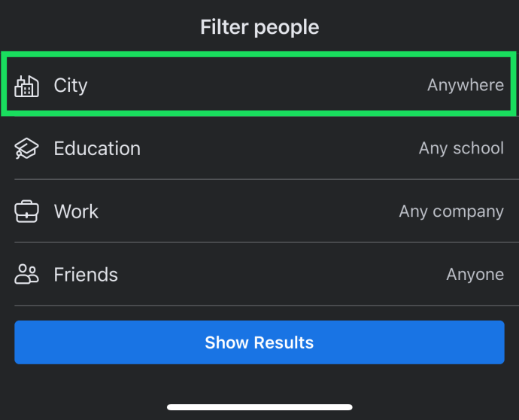Select the Friends label text
The height and width of the screenshot is (420, 519).
[x=86, y=275]
